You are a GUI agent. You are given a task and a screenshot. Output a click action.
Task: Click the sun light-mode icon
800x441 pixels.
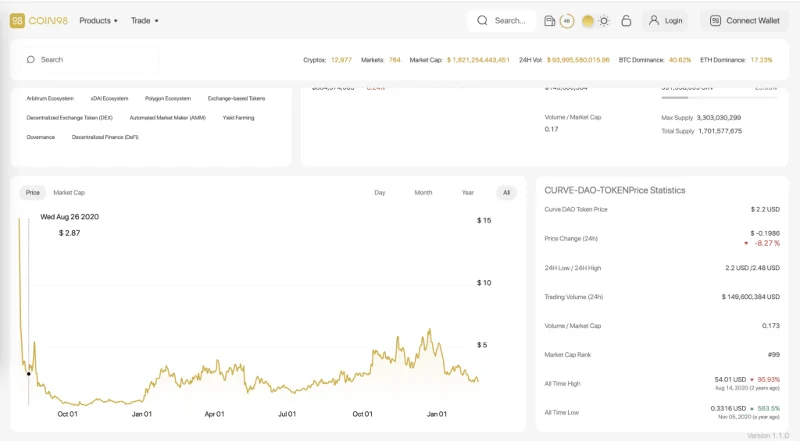[x=604, y=21]
